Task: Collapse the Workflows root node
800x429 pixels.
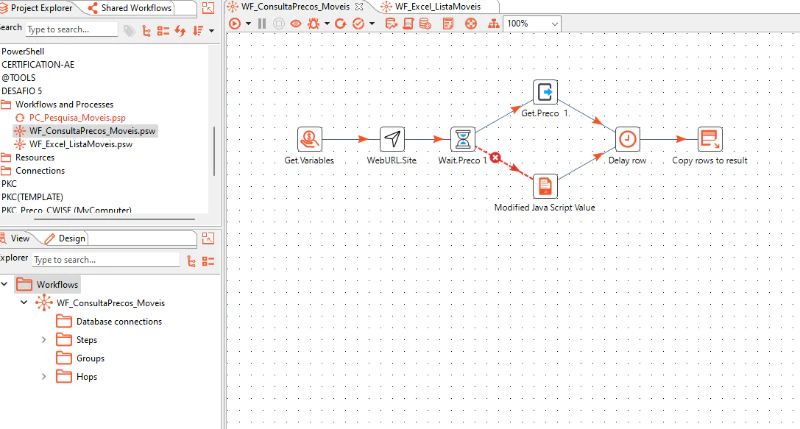Action: point(5,284)
